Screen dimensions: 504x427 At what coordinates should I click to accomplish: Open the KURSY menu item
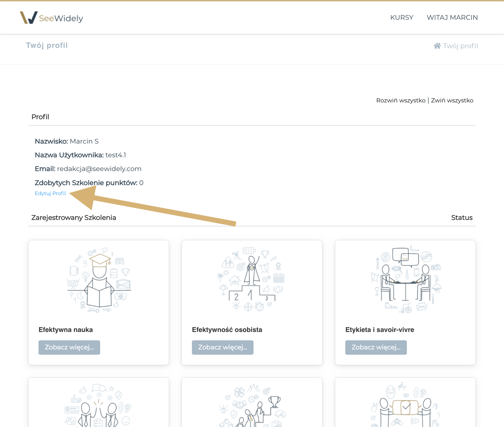(402, 17)
